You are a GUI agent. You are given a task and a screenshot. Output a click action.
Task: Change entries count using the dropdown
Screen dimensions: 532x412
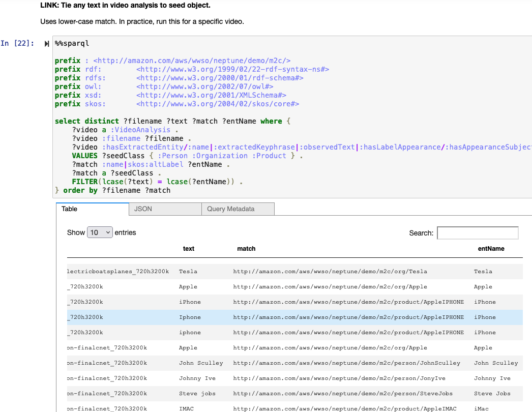pyautogui.click(x=100, y=232)
